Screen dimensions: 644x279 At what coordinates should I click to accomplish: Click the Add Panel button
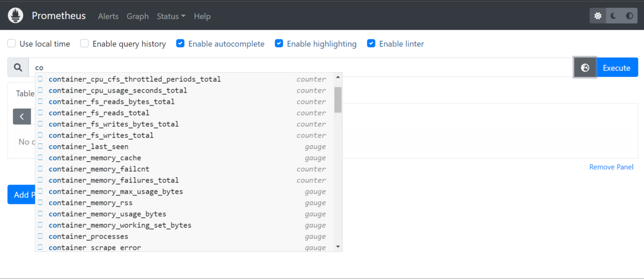pos(21,195)
